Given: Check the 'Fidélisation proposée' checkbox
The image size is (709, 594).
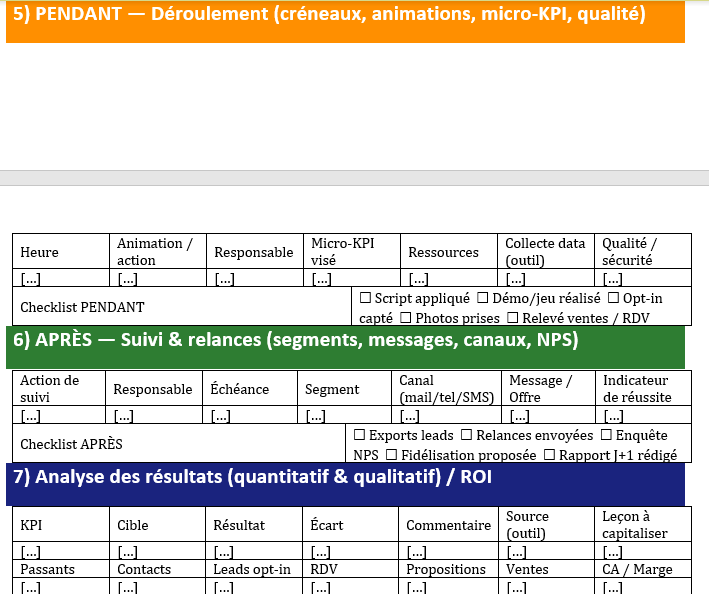Looking at the screenshot, I should point(392,454).
